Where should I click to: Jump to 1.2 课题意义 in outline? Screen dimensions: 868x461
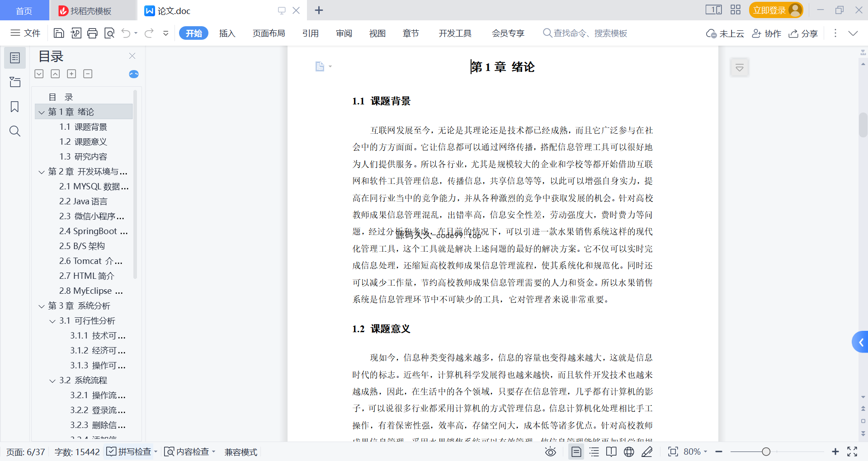[83, 141]
